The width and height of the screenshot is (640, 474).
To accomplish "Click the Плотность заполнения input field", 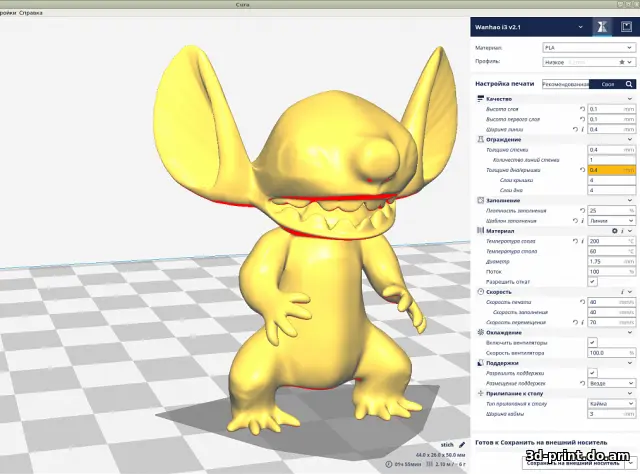I will click(611, 211).
